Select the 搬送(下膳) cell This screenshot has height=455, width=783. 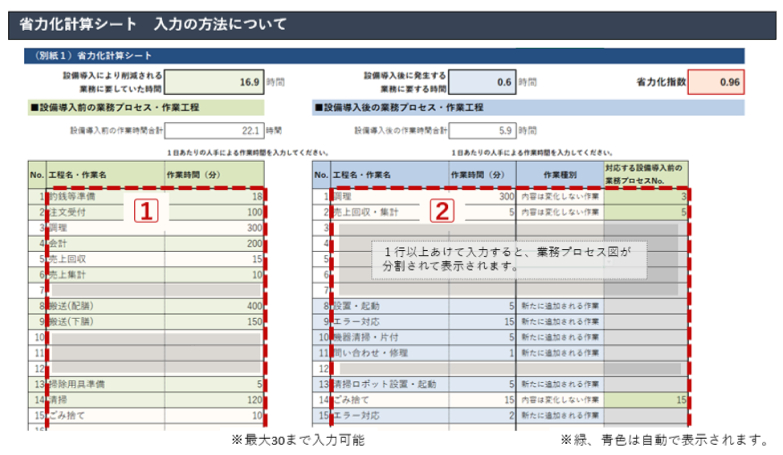106,322
